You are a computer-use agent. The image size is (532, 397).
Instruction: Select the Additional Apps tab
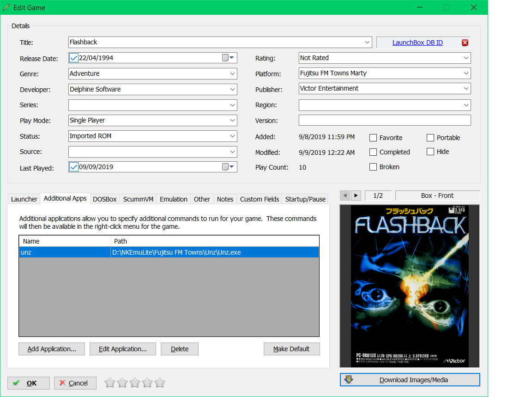[x=65, y=198]
